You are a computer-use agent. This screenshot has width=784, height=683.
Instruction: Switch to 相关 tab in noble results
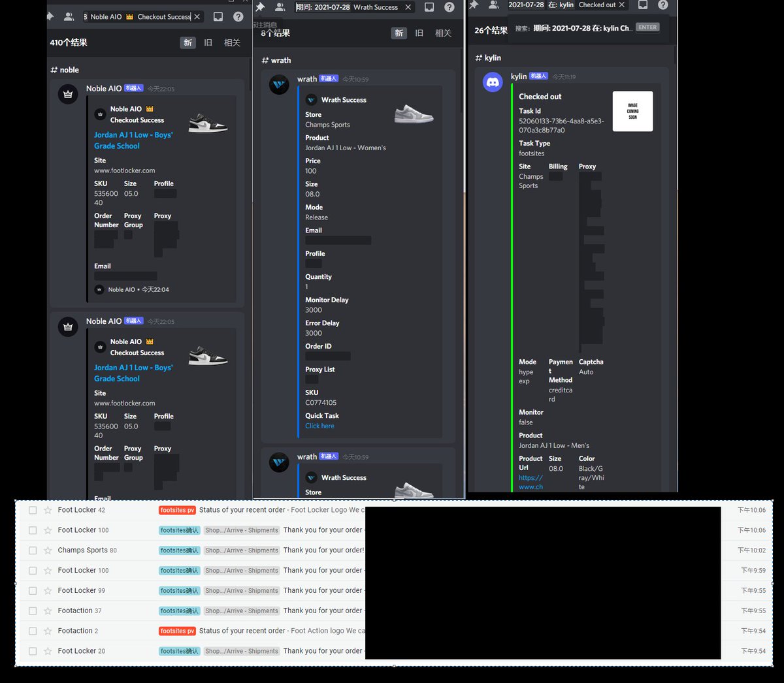coord(233,42)
